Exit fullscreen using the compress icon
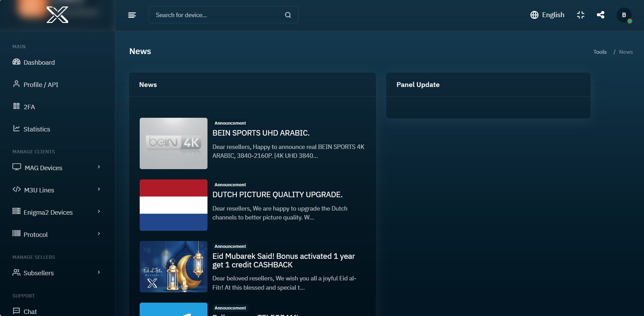Screen dimensions: 644x316 580,15
